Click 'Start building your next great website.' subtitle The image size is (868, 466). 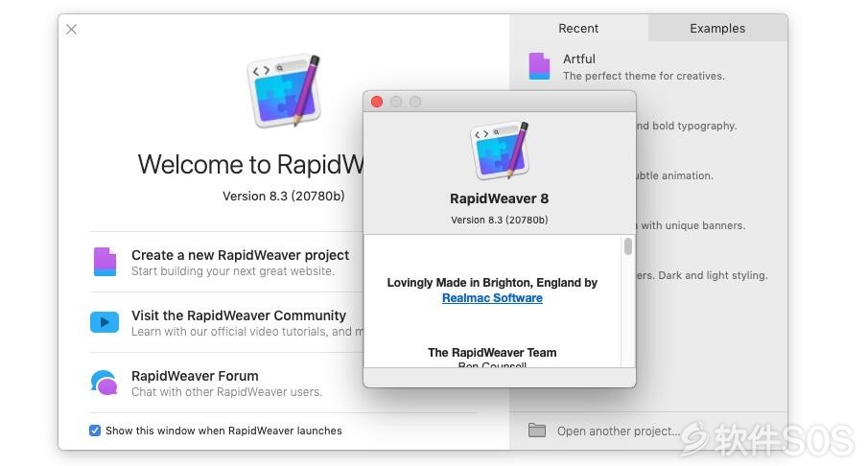pos(233,271)
